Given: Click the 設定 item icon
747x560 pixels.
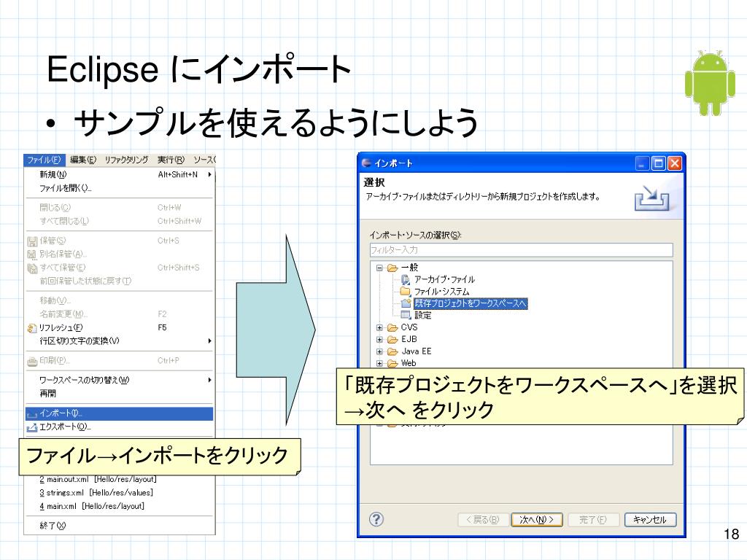Looking at the screenshot, I should pyautogui.click(x=406, y=315).
